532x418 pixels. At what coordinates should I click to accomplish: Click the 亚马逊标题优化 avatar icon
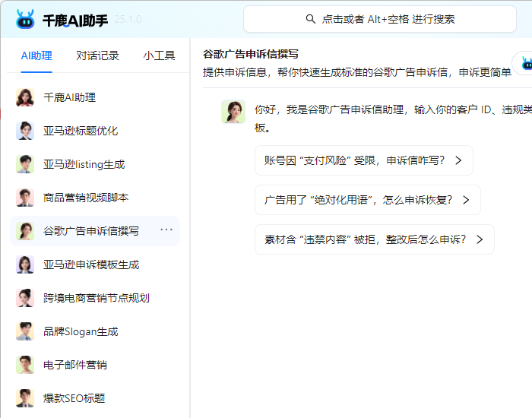25,131
